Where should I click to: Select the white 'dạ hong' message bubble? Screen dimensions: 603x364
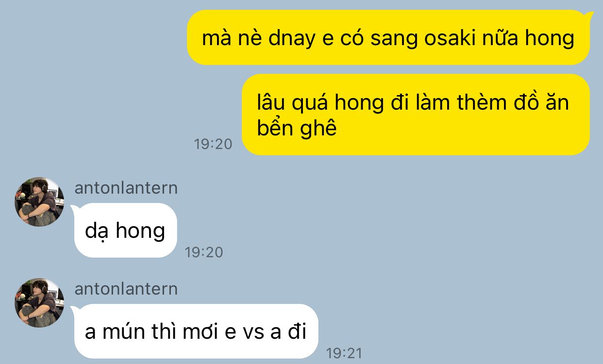coord(126,231)
